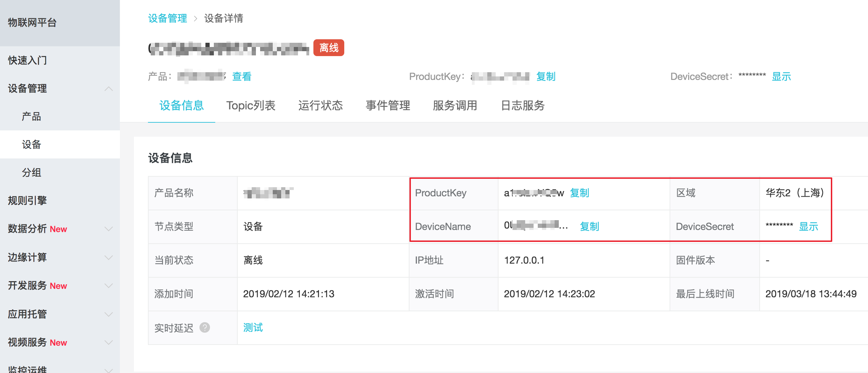Screen dimensions: 868x373
Task: Open the 运行状态 tab
Action: tap(320, 106)
